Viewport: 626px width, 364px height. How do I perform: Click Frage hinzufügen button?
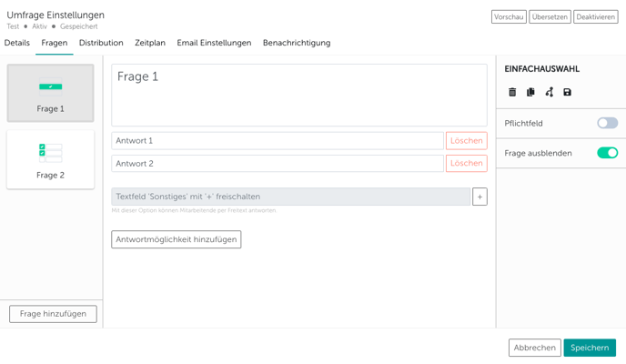coord(53,314)
